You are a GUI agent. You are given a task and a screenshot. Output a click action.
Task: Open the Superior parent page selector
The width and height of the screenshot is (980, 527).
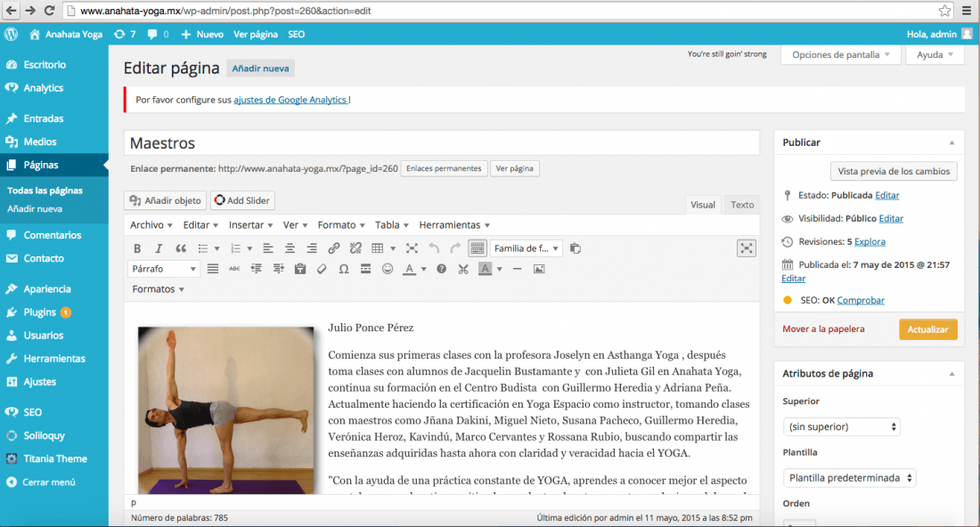point(841,427)
